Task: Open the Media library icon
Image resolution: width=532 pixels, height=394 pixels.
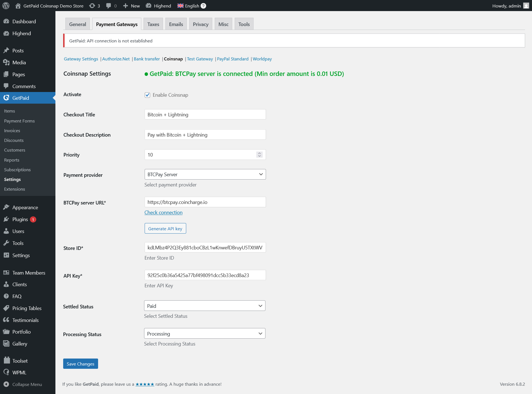Action: [6, 62]
